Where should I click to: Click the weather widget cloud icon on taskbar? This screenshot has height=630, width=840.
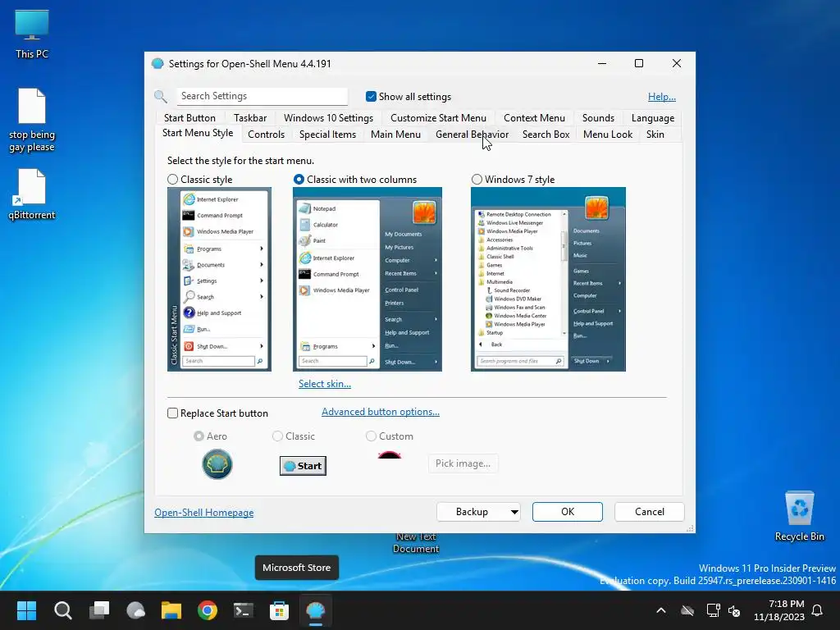(135, 610)
